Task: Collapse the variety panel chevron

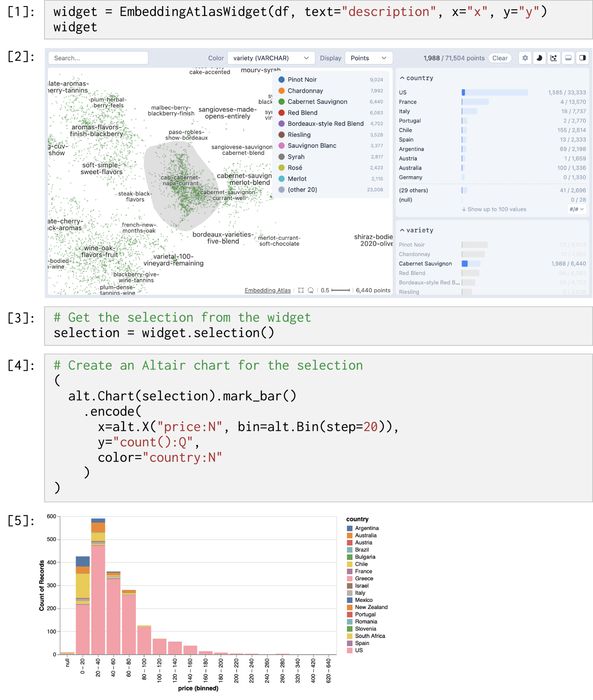Action: [402, 230]
